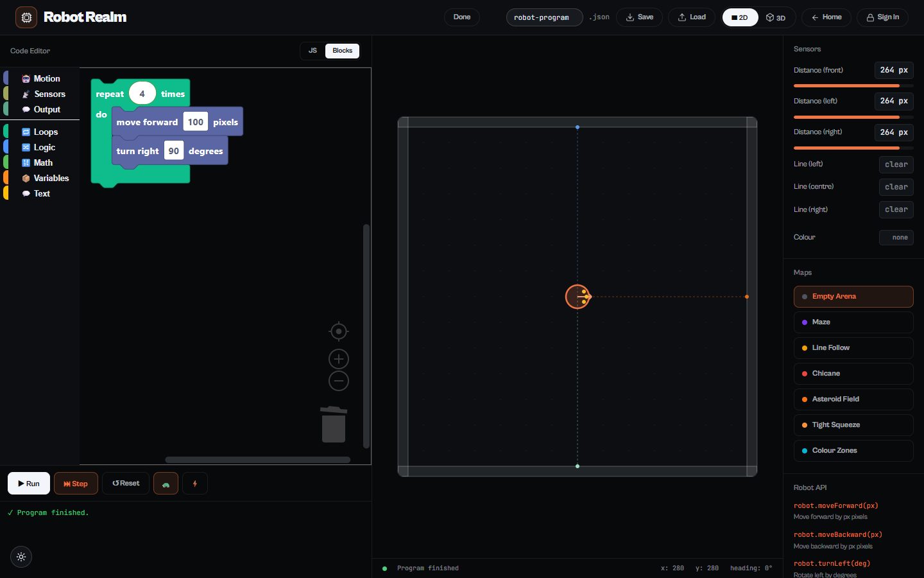Switch the code editor to Blocks mode
This screenshot has height=578, width=924.
point(342,51)
